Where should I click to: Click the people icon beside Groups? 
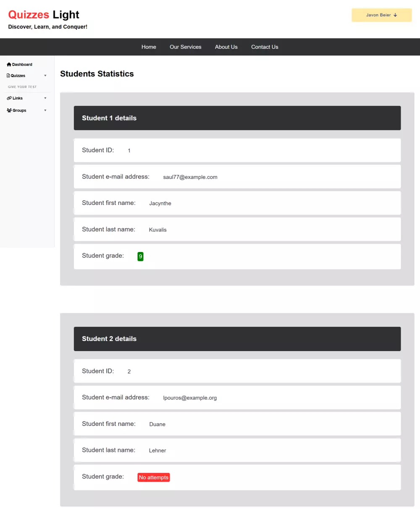coord(9,110)
